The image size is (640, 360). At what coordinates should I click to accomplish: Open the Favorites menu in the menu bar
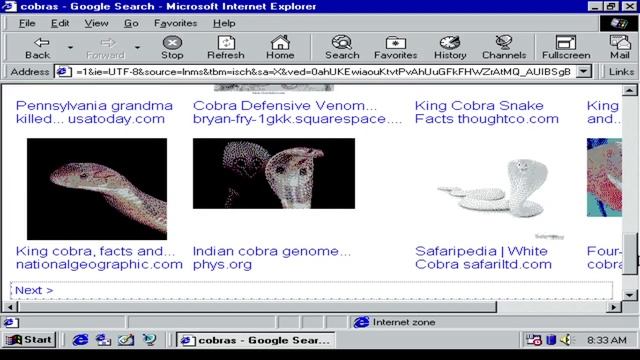(176, 23)
